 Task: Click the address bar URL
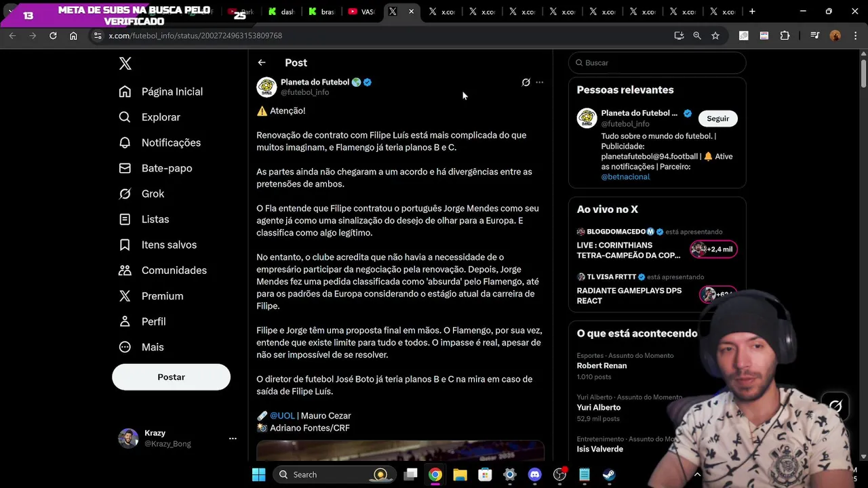[195, 35]
